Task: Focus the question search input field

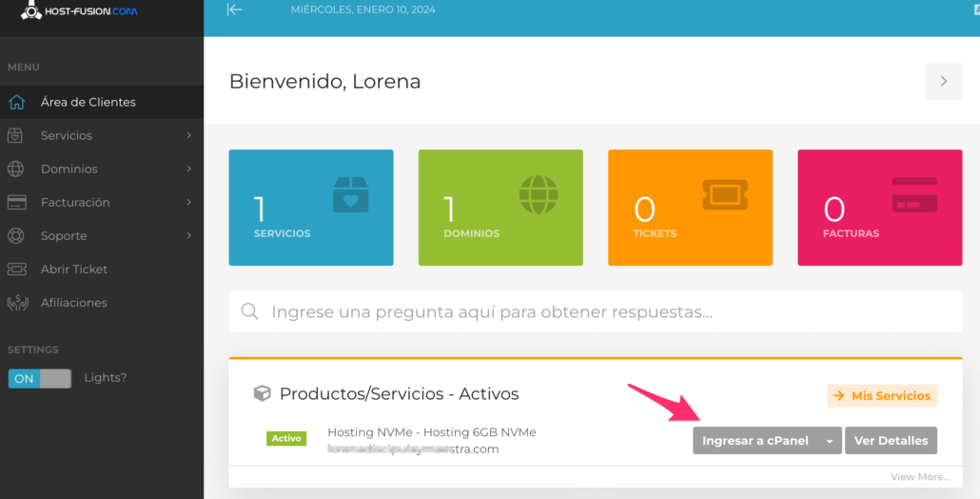Action: tap(596, 311)
